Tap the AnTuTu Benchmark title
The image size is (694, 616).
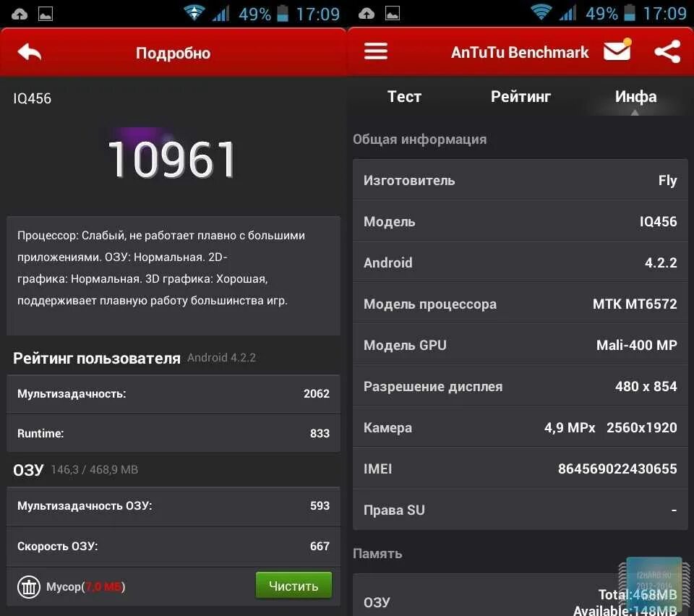pos(520,52)
